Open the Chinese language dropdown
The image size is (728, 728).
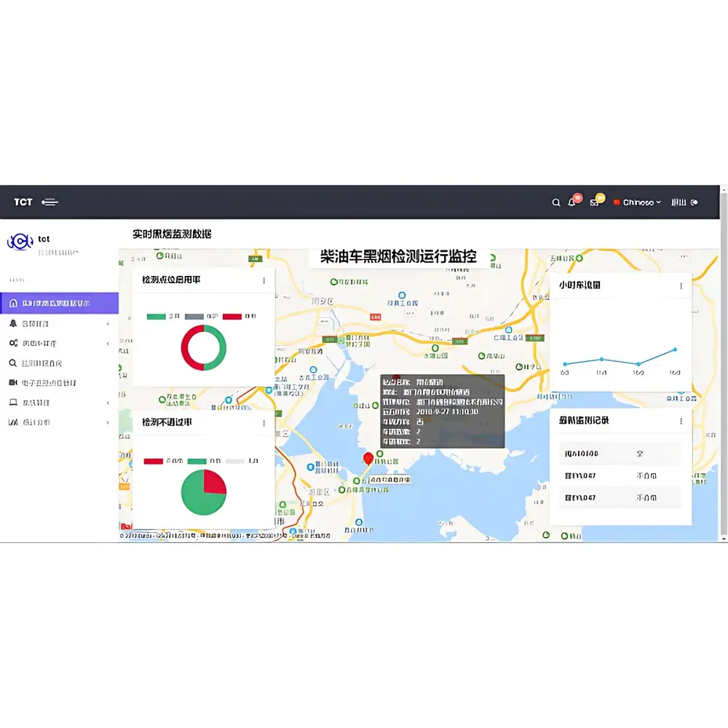click(637, 202)
